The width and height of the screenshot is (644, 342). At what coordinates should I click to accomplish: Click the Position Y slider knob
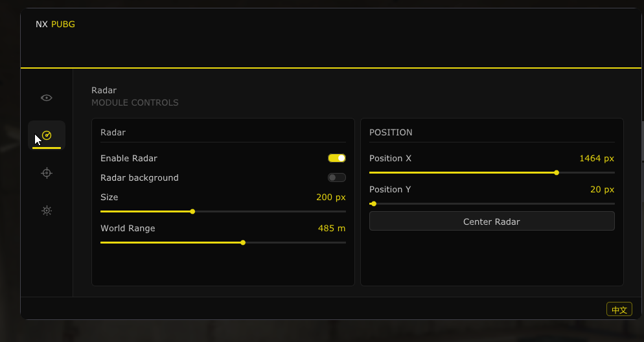tap(374, 203)
